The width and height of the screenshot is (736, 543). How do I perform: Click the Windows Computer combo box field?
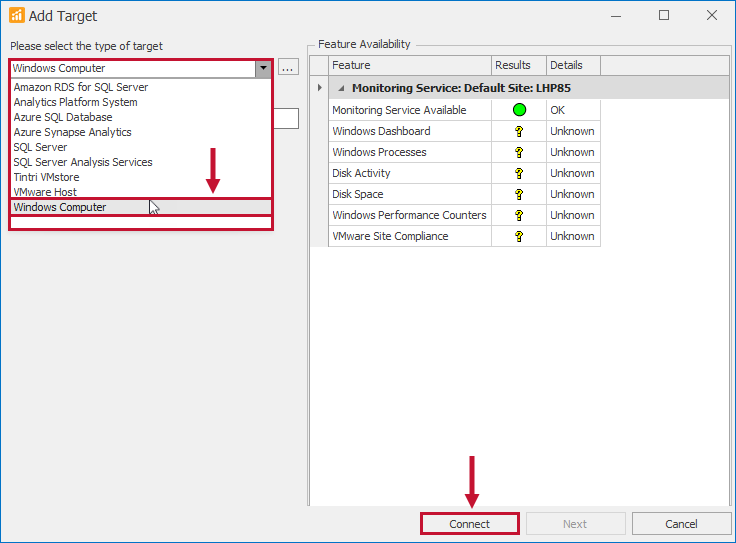[x=133, y=69]
